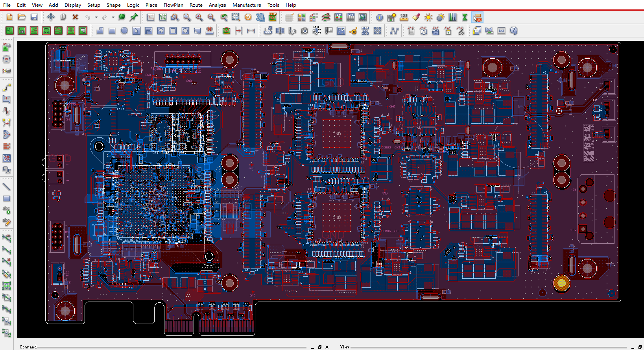This screenshot has width=644, height=350.
Task: Click the camera snapshot icon
Action: 304,31
